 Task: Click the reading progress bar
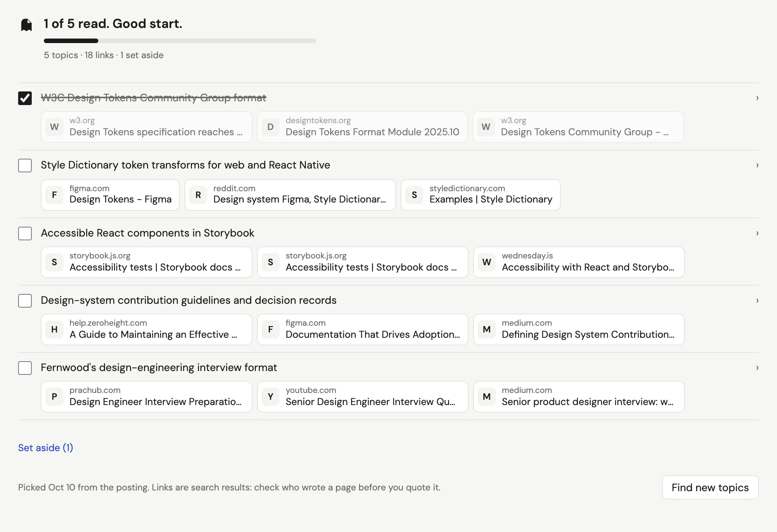pos(180,41)
